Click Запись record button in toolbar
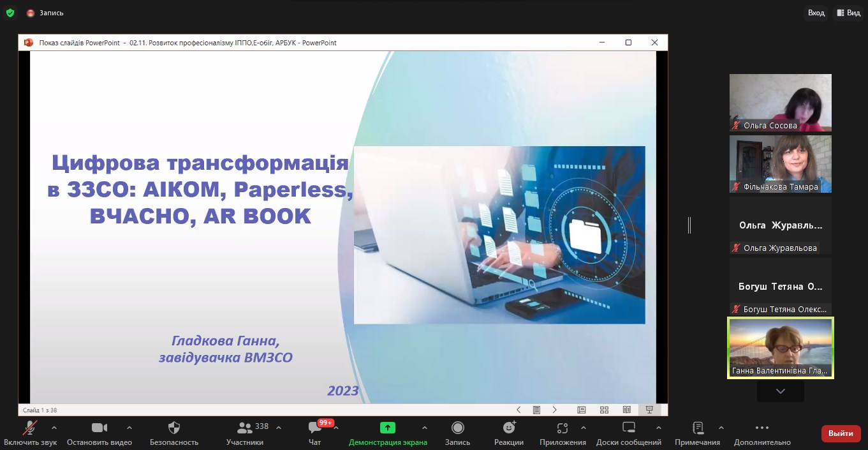The width and height of the screenshot is (868, 450). [x=457, y=433]
